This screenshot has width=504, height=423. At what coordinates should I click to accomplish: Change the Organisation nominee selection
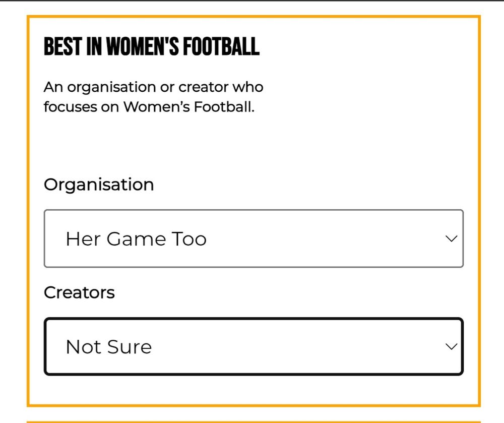click(x=253, y=238)
